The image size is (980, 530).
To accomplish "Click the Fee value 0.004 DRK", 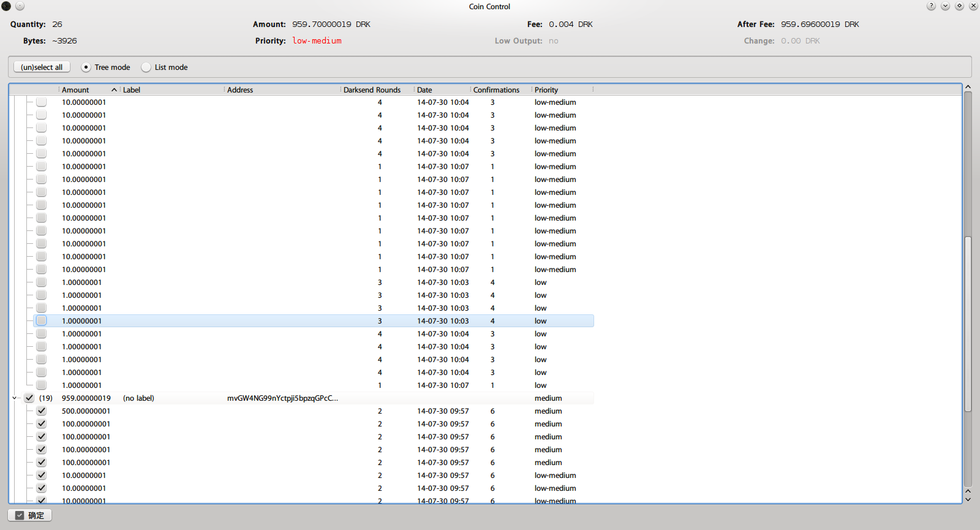I will (570, 25).
